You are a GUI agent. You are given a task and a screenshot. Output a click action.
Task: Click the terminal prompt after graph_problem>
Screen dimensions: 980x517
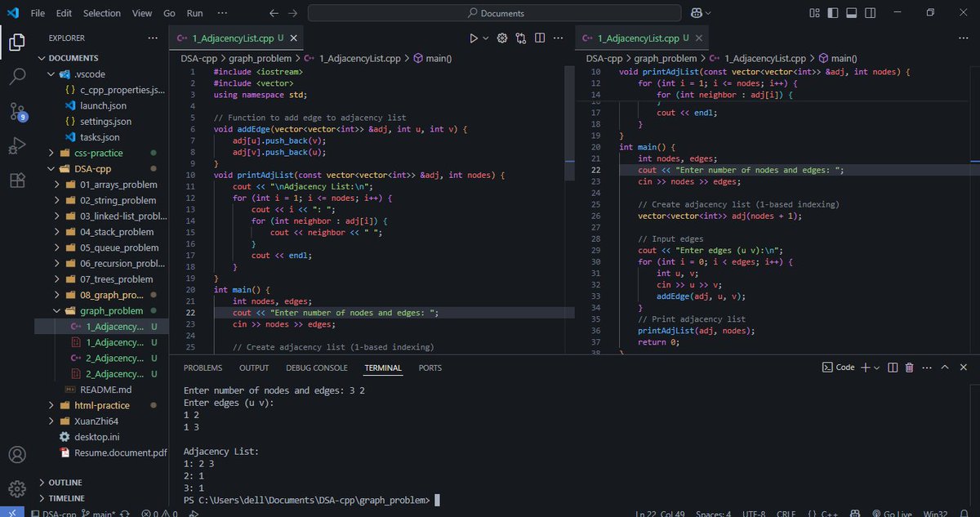tap(438, 500)
